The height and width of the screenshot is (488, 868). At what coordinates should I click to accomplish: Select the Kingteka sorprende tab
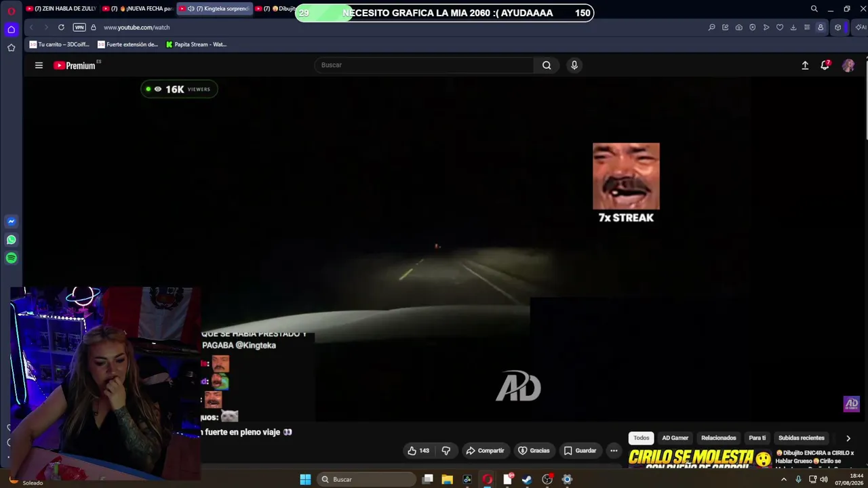tap(214, 9)
